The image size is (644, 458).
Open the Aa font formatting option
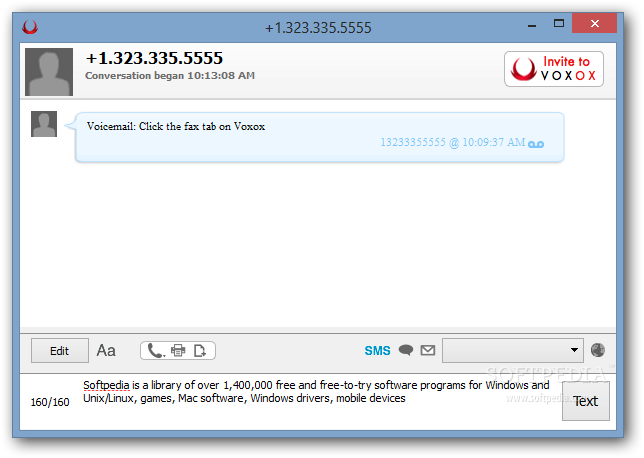(106, 350)
